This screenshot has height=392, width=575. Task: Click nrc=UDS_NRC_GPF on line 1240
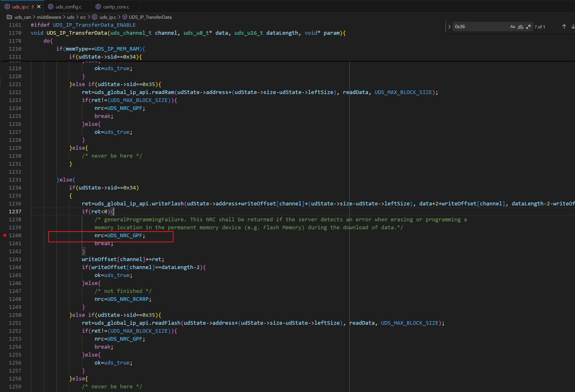(120, 235)
